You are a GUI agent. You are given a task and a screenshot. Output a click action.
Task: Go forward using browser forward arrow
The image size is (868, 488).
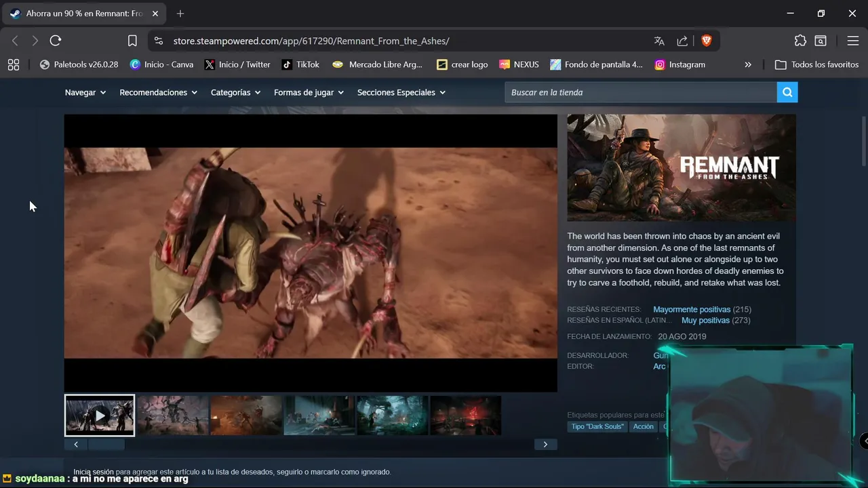pyautogui.click(x=35, y=41)
